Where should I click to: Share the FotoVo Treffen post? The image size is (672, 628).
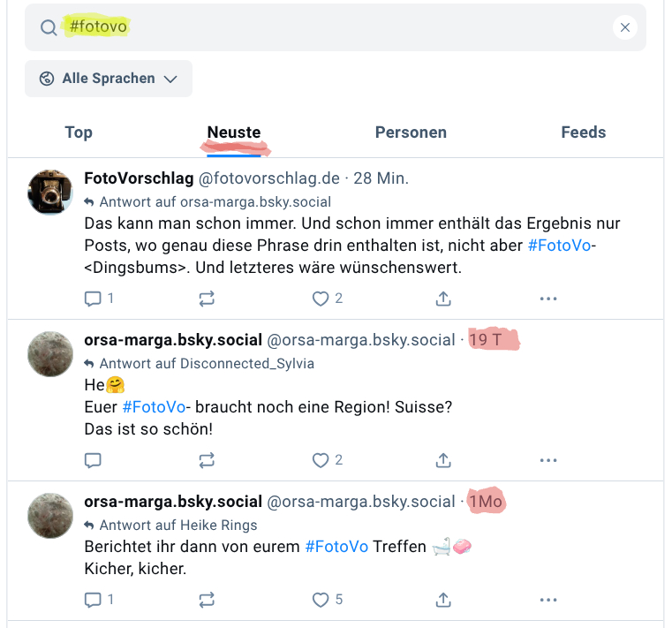pos(443,600)
